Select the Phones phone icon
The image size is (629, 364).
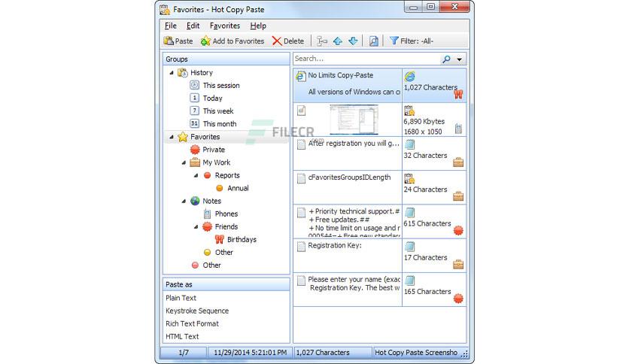tap(208, 214)
